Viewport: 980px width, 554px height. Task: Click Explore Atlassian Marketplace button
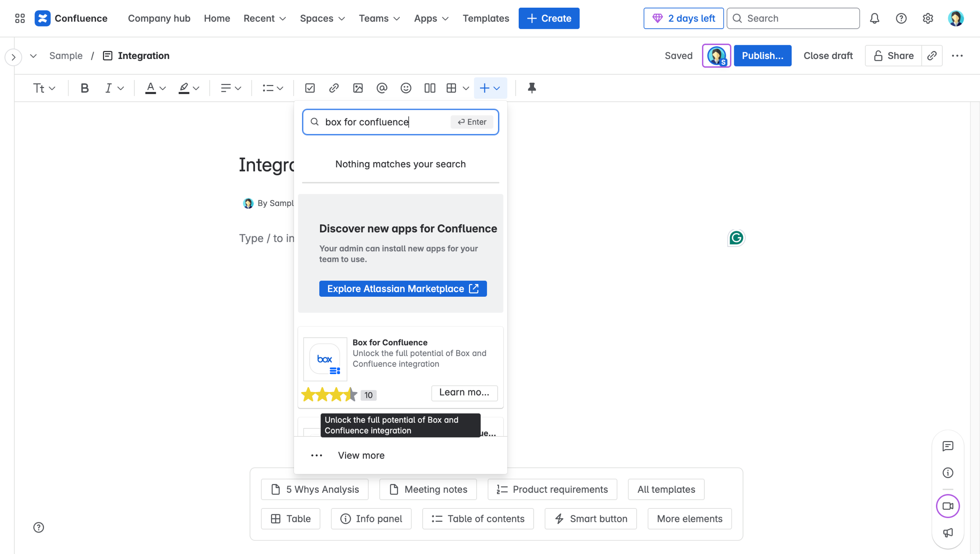click(403, 289)
